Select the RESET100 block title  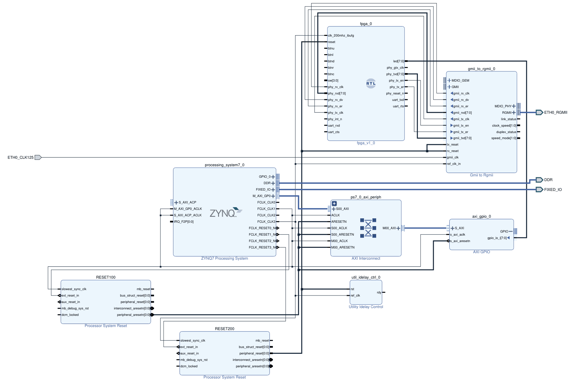(106, 277)
